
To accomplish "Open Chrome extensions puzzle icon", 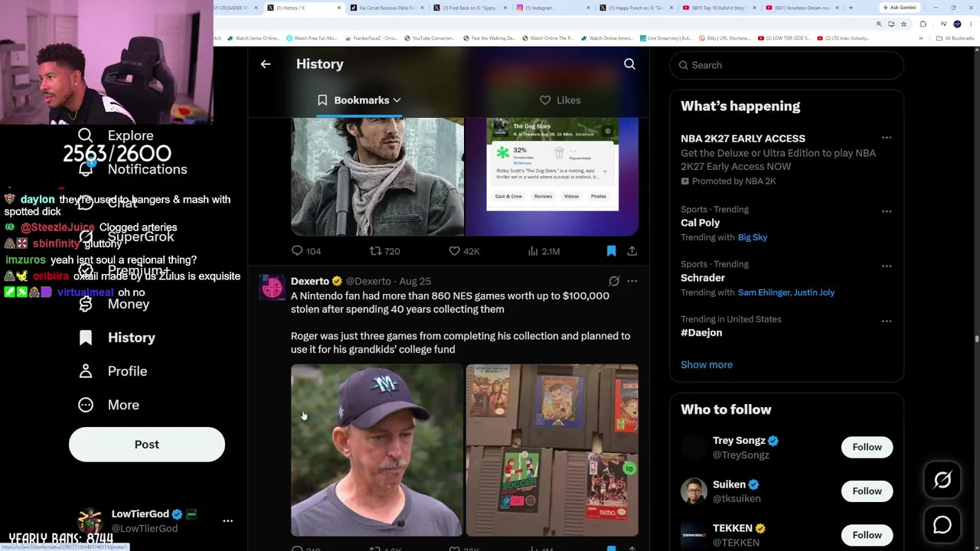I will 923,24.
